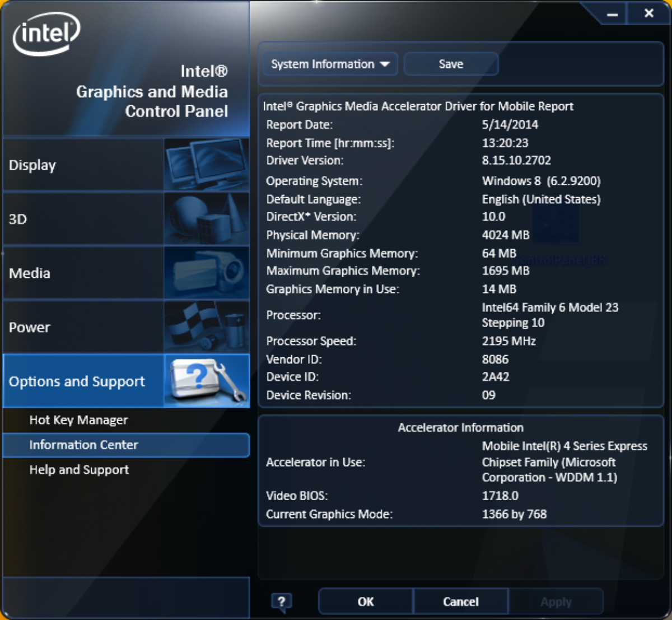This screenshot has height=620, width=672.
Task: Select Options and Support section
Action: (x=126, y=381)
